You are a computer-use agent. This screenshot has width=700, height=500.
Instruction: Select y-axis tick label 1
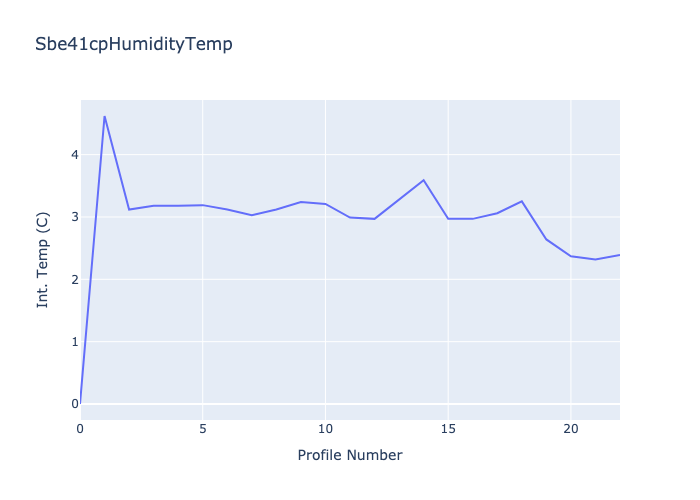click(73, 342)
